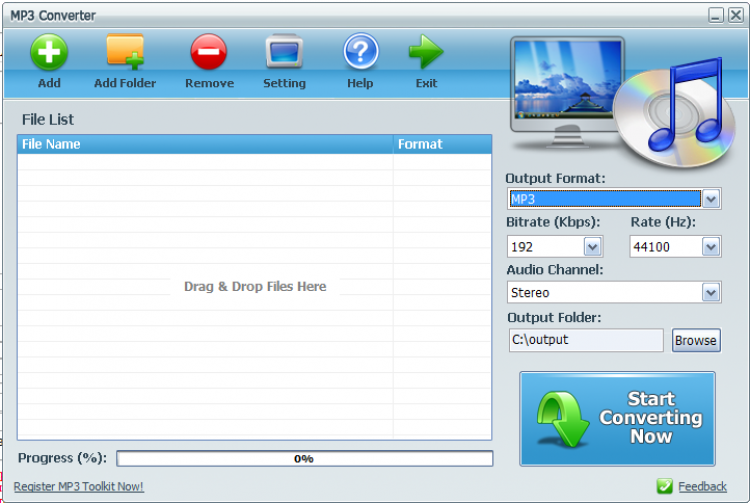Open Add Folder from the toolbar
750x503 pixels.
tap(125, 51)
